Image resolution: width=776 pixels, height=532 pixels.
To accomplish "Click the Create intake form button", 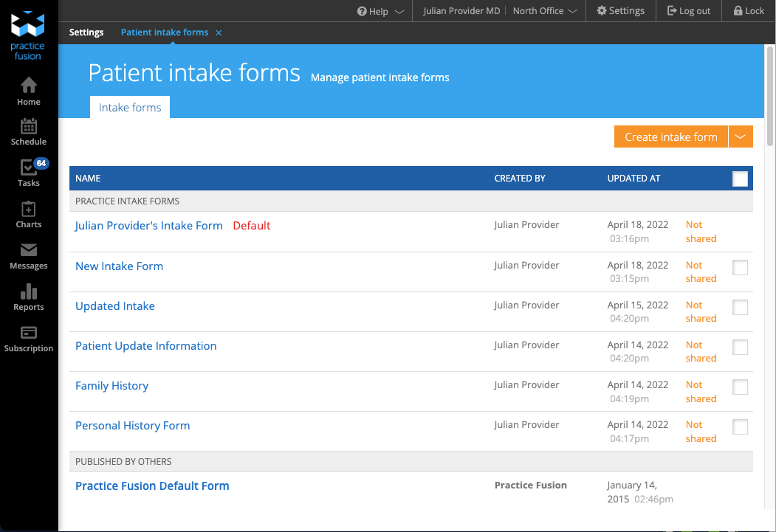I will point(670,137).
